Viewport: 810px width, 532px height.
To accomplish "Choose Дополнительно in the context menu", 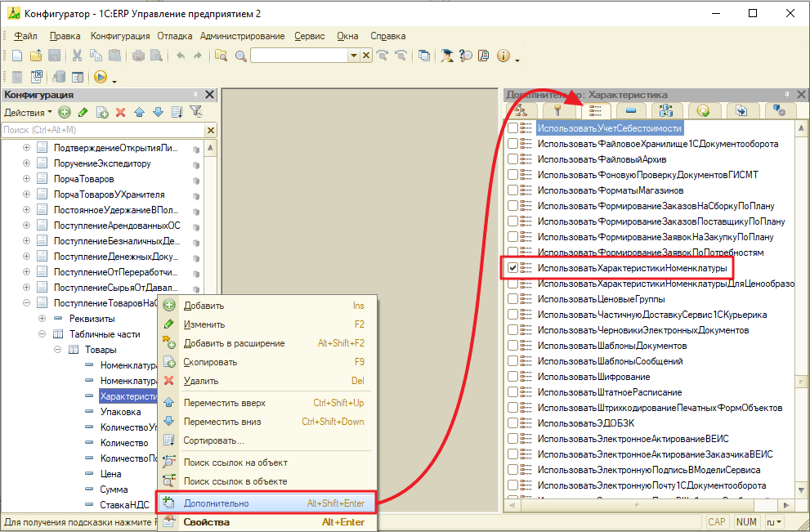I will (x=267, y=503).
